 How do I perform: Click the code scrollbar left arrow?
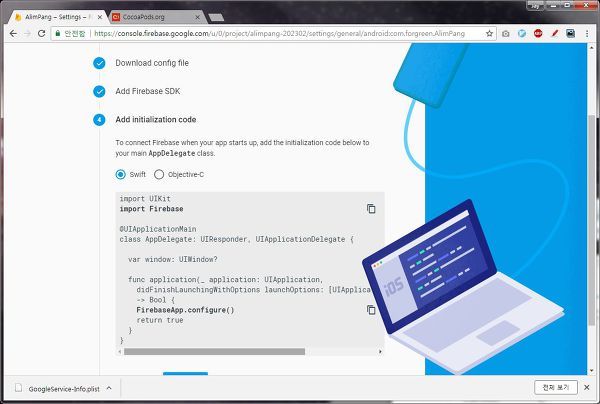click(x=120, y=352)
